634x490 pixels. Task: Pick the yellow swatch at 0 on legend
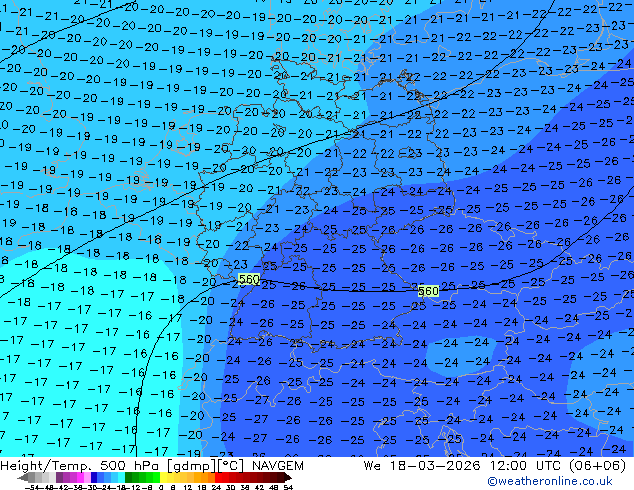pyautogui.click(x=163, y=478)
